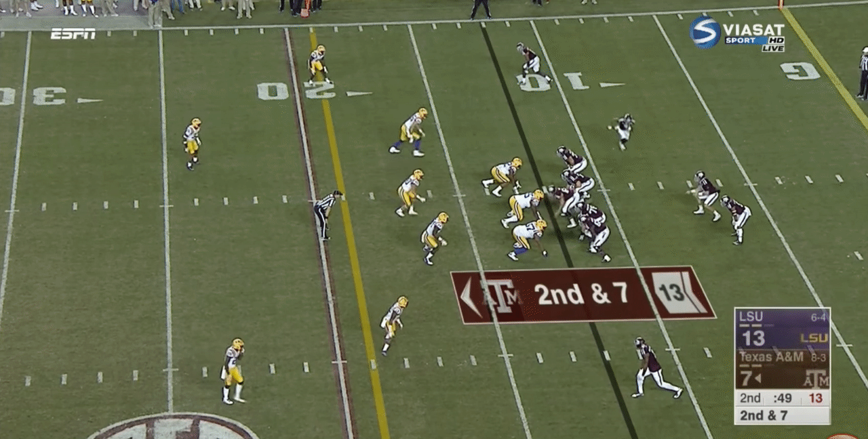Click the A&M logo on the field graphic
868x439 pixels.
coord(501,296)
